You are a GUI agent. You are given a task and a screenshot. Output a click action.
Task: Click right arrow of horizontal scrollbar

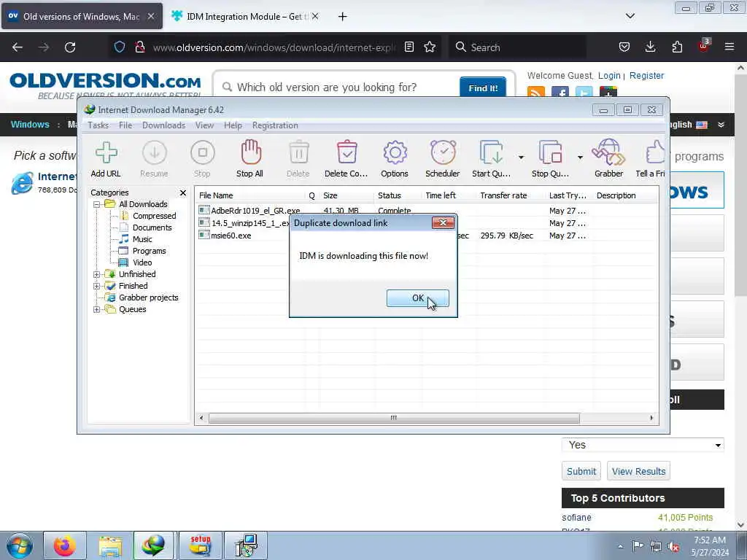tap(651, 418)
